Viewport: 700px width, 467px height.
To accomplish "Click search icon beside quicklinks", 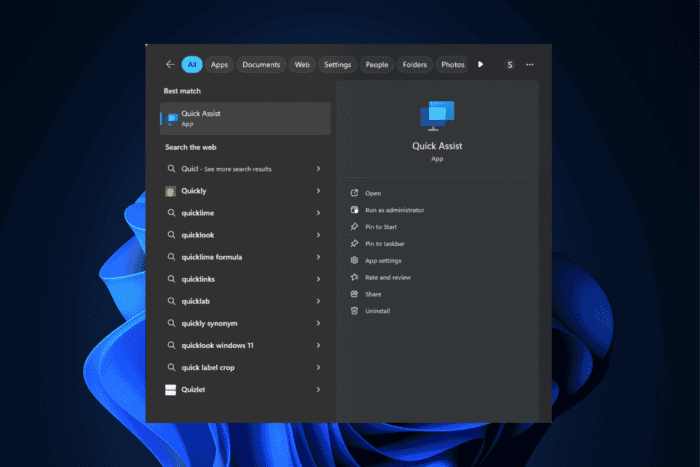I will pos(171,279).
